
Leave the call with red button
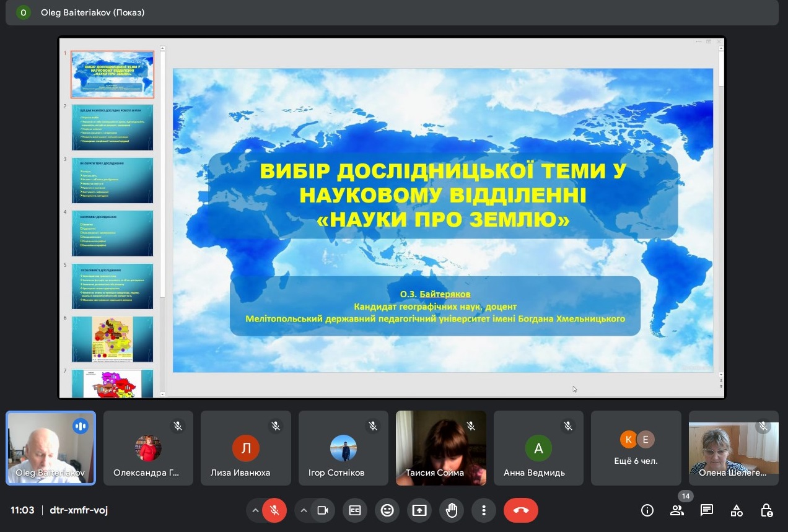click(x=520, y=510)
